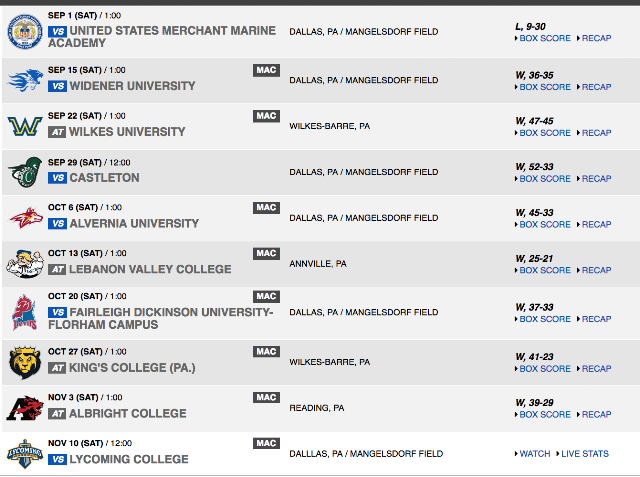Viewport: 640px width, 477px height.
Task: Click the FDU Devils logo
Action: coord(25,313)
